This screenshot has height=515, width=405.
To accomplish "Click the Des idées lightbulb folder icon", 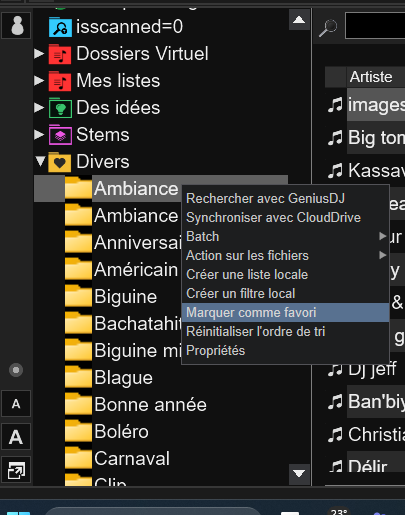I will 60,108.
